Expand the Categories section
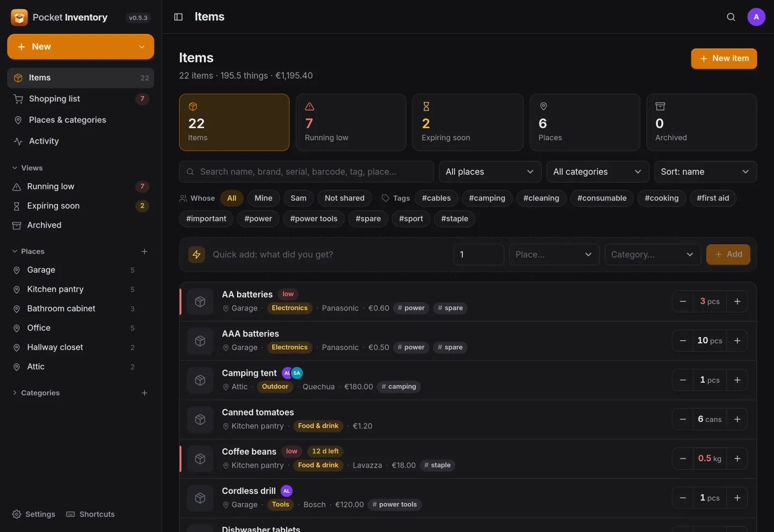 pyautogui.click(x=36, y=393)
